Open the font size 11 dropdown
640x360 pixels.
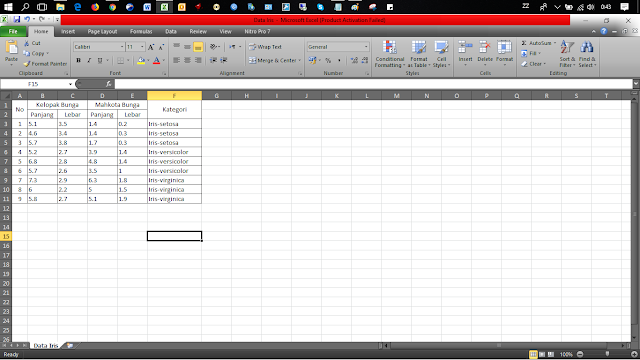point(142,47)
